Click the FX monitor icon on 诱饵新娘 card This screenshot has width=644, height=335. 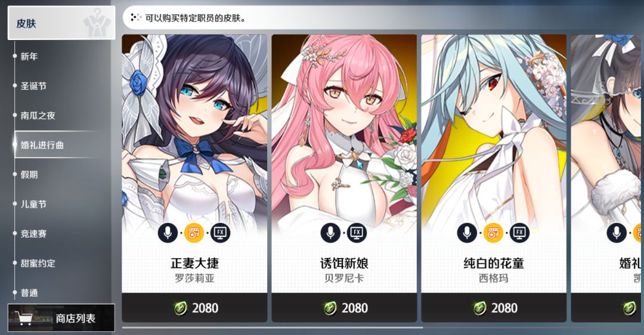click(x=357, y=233)
